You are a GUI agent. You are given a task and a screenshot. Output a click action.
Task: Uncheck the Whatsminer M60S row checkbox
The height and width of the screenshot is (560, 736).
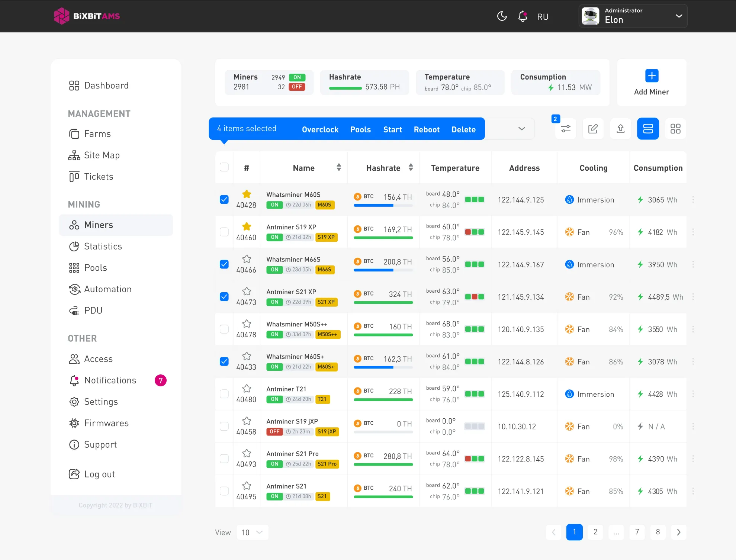pos(224,200)
